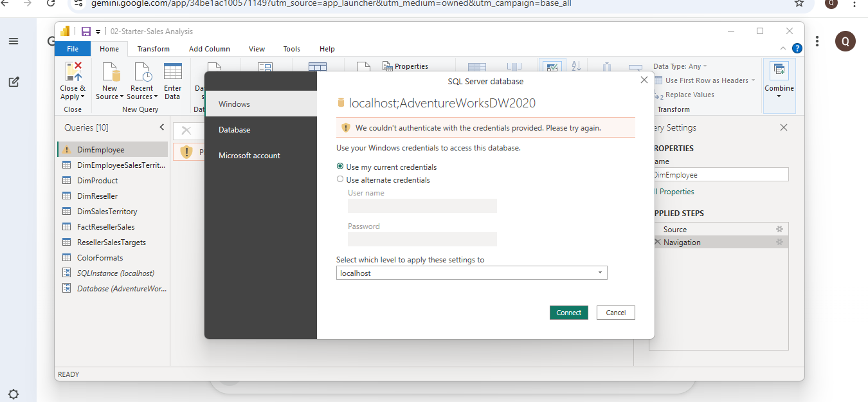Open the Tools ribbon tab
This screenshot has height=402, width=868.
pyautogui.click(x=292, y=49)
